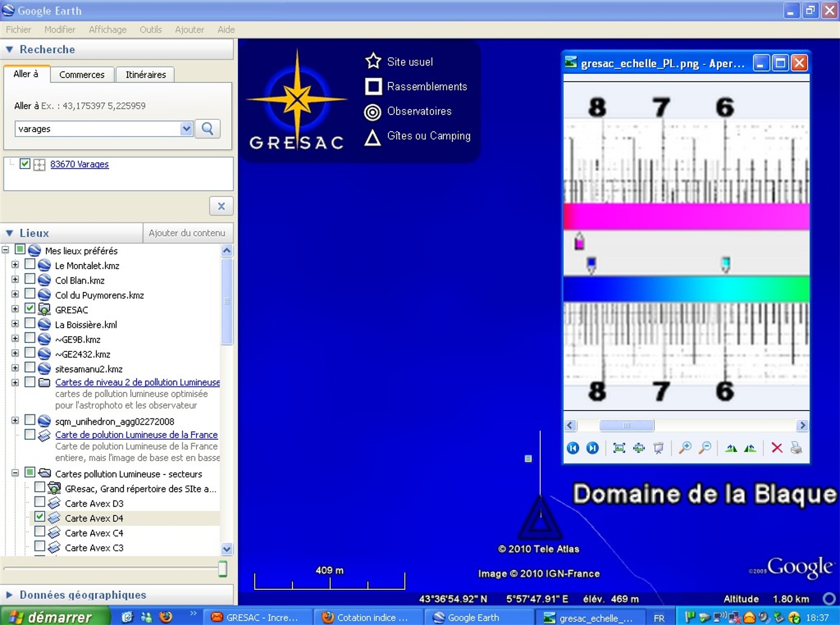Viewport: 840px width, 625px height.
Task: Delete the image with the red X icon
Action: [776, 448]
